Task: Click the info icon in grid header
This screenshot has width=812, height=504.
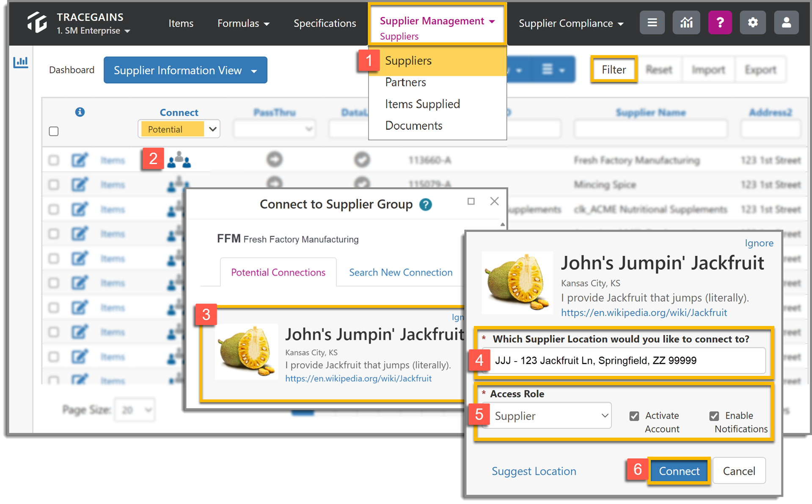Action: click(80, 112)
